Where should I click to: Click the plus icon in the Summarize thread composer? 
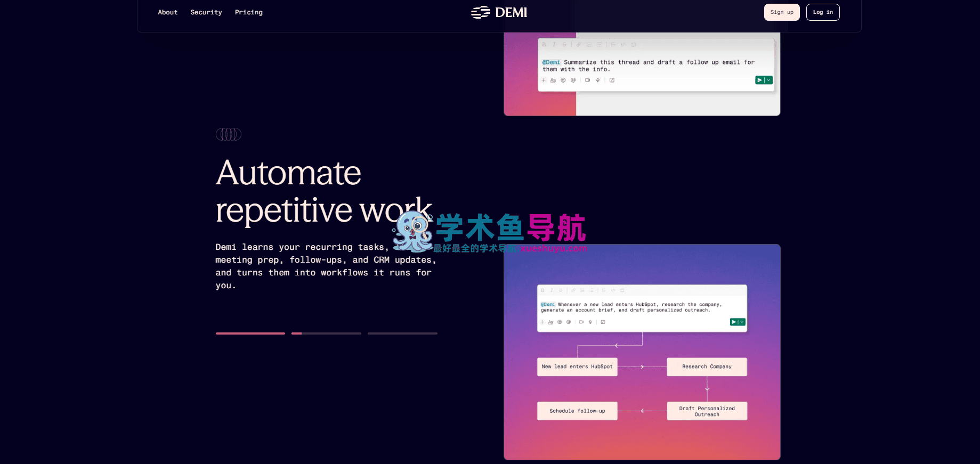(544, 80)
